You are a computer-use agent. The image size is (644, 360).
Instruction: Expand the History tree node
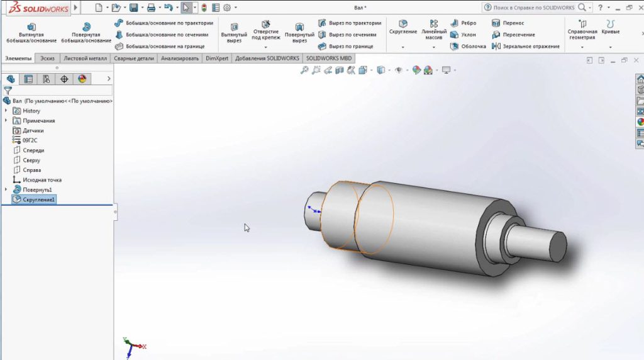(6, 111)
